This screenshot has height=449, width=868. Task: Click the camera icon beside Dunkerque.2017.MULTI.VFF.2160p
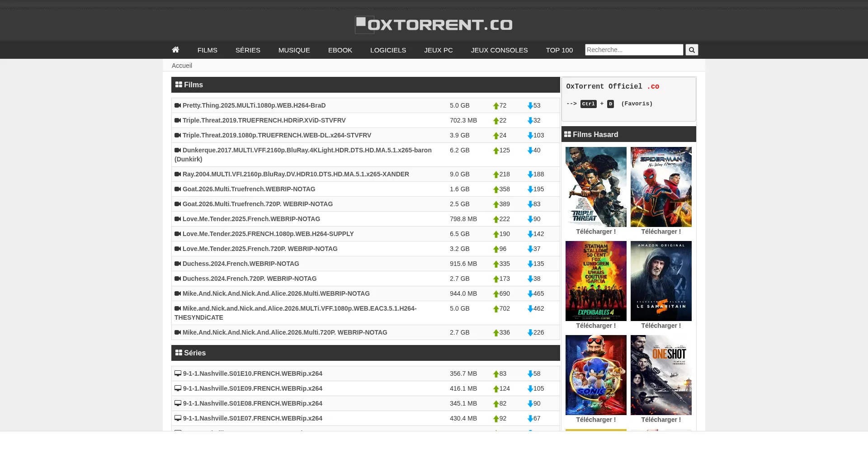click(178, 150)
